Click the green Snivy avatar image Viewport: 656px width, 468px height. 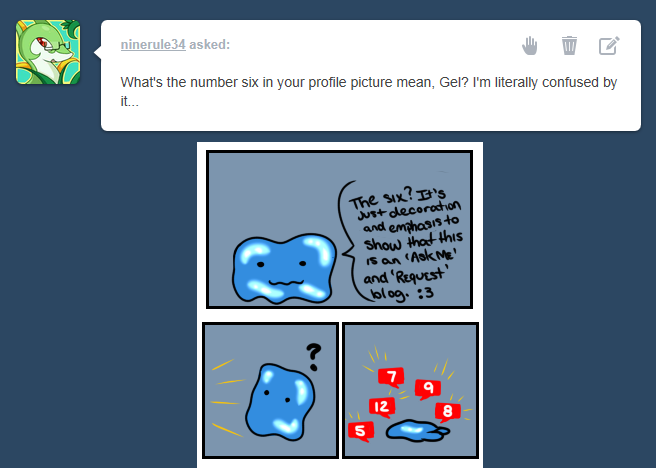click(48, 52)
